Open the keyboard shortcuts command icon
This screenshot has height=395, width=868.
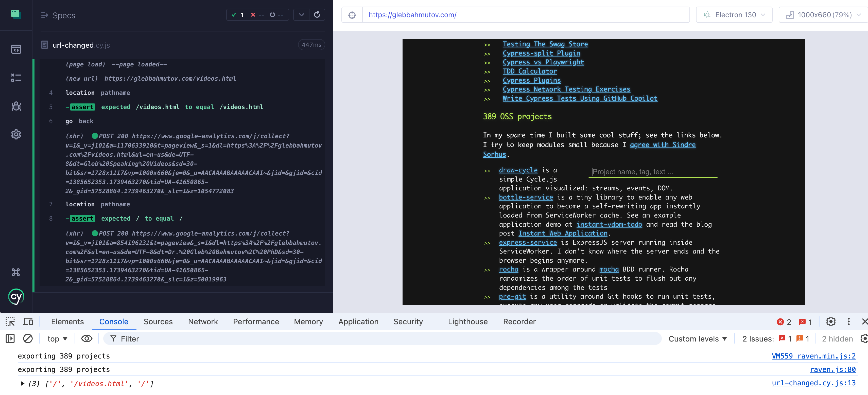click(x=16, y=272)
